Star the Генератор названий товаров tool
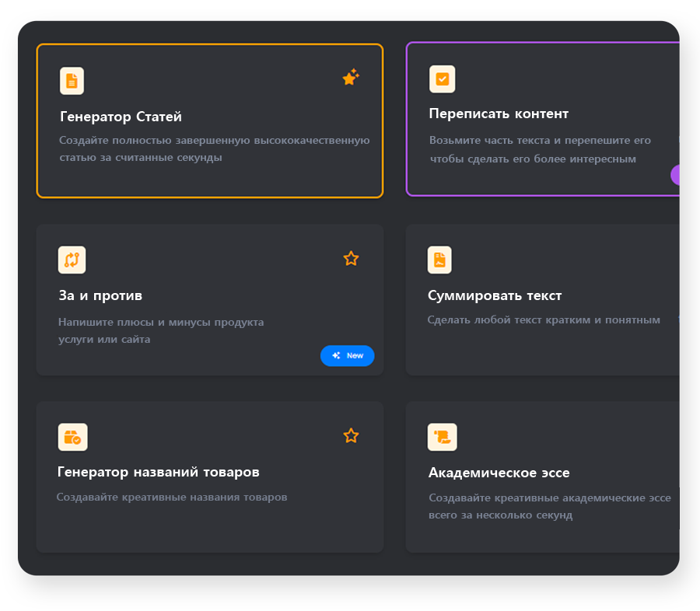Screen dimensions: 700x611 point(351,435)
